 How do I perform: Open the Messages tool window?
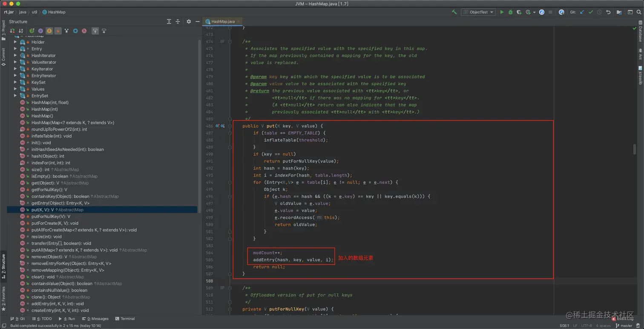click(x=95, y=319)
